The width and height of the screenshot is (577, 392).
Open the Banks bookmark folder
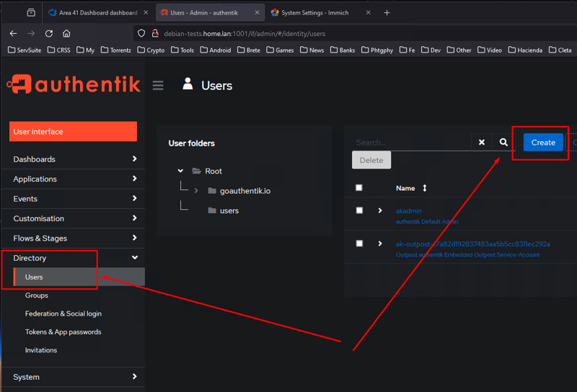pyautogui.click(x=343, y=50)
